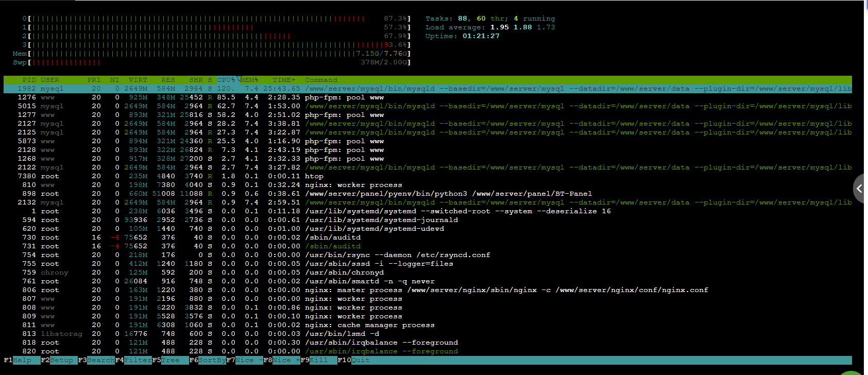
Task: Sort by the NI column header
Action: [114, 80]
